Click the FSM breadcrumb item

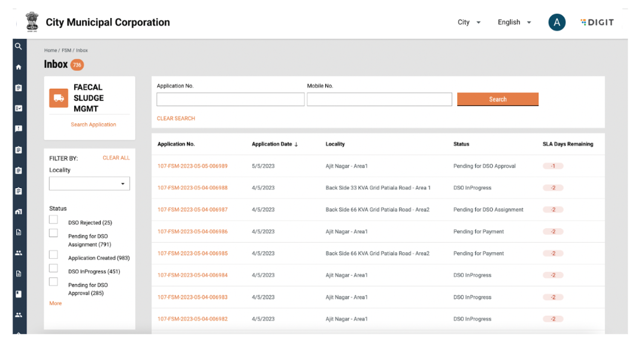(x=66, y=51)
